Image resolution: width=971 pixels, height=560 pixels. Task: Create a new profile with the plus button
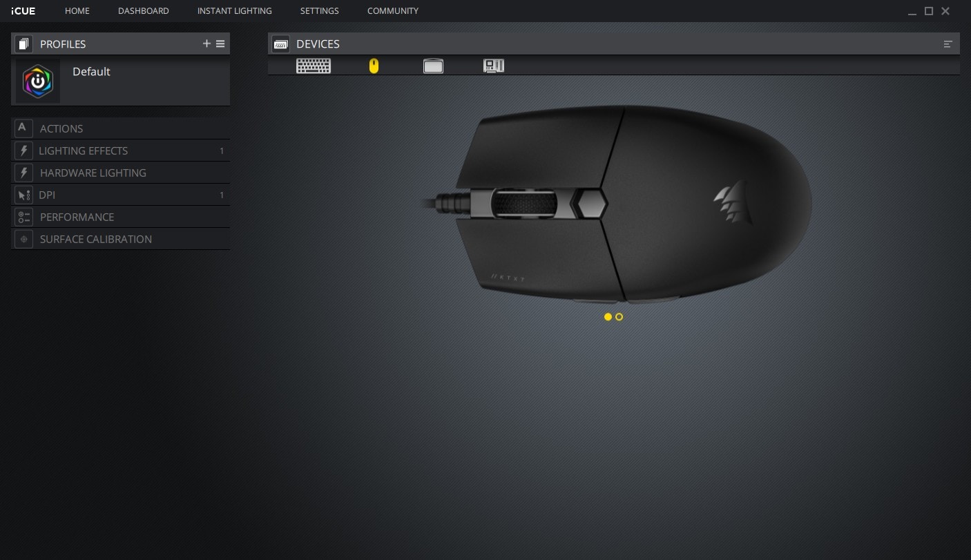206,44
